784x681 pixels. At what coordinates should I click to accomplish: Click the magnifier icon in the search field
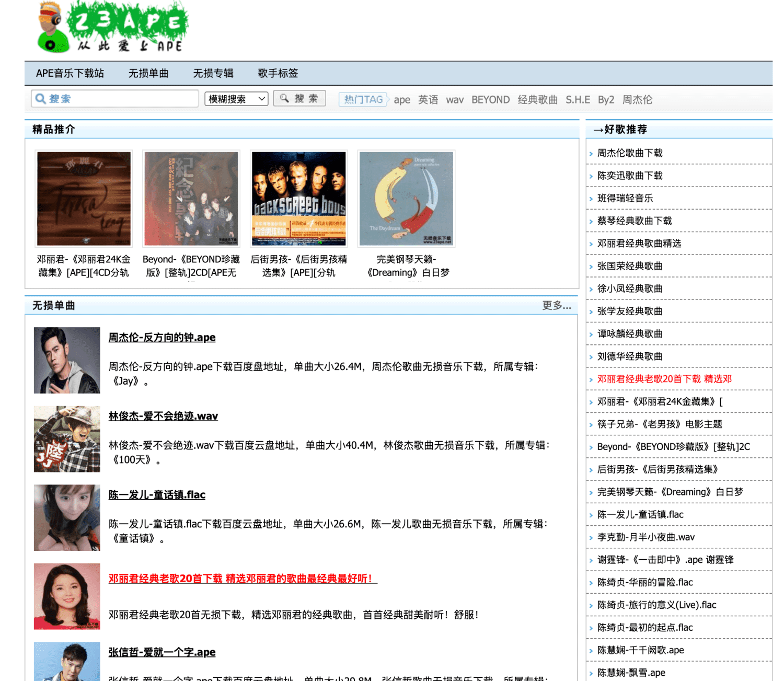[x=40, y=98]
